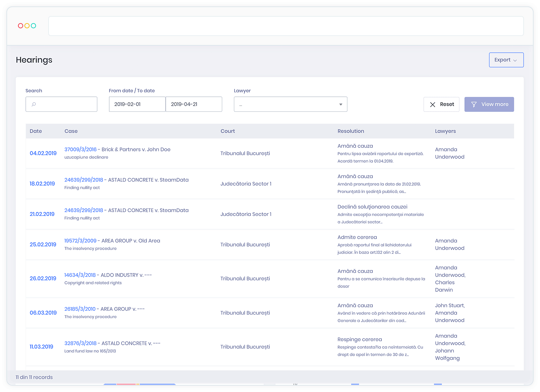This screenshot has height=392, width=540.
Task: Click the From date field 2019-02-01
Action: (137, 104)
